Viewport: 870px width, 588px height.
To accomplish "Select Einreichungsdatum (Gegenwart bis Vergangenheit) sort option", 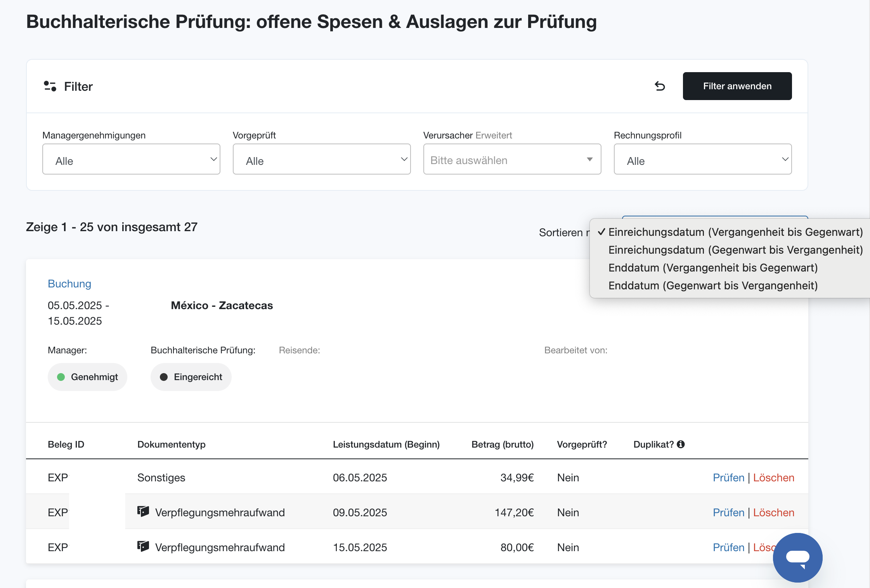I will [735, 250].
